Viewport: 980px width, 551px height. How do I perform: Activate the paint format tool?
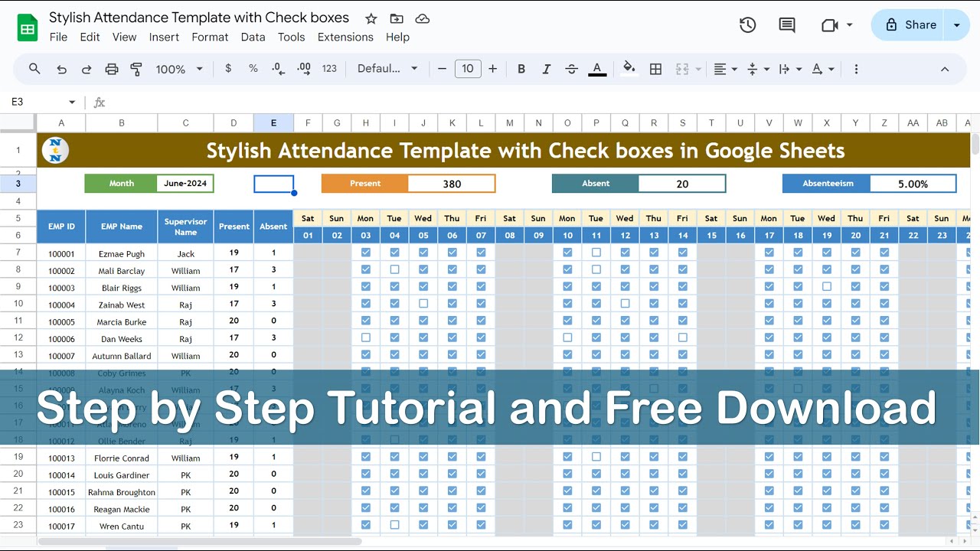pos(136,69)
